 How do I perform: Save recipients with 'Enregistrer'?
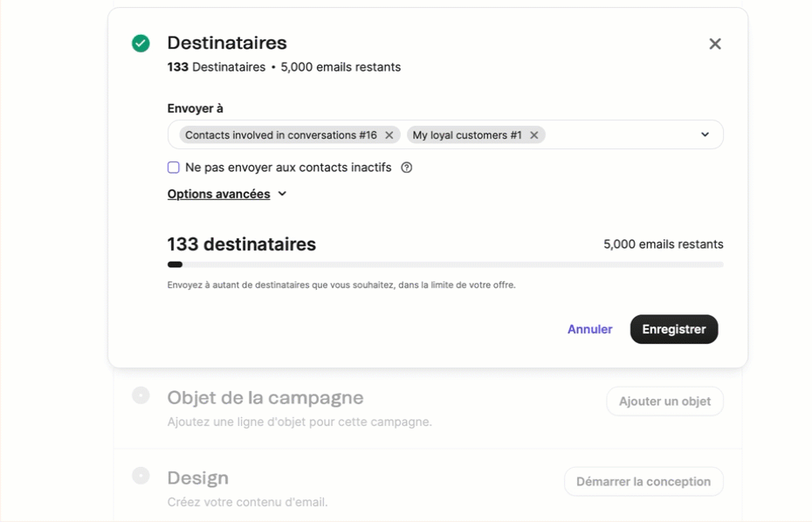(x=673, y=329)
